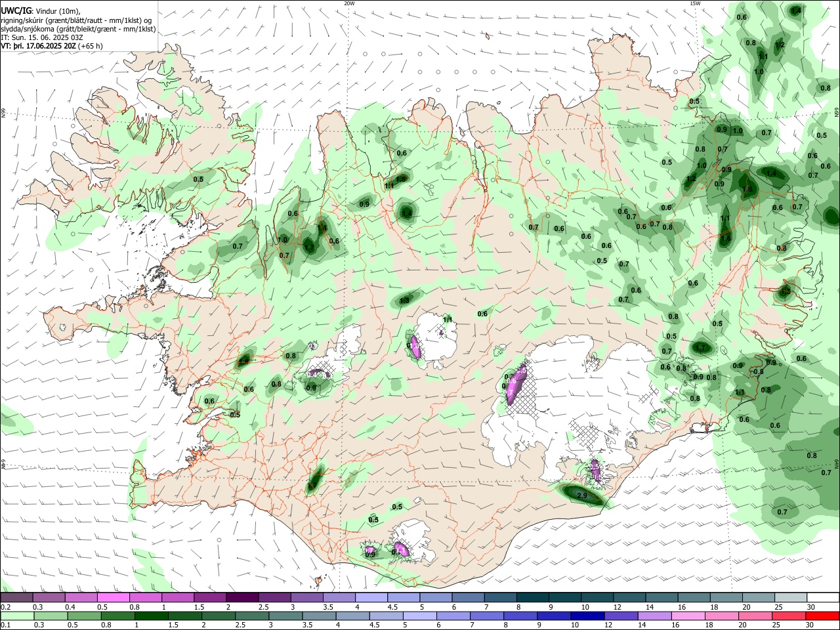Click the '0.2' label starting the snow legend
The height and width of the screenshot is (630, 840).
pos(5,607)
